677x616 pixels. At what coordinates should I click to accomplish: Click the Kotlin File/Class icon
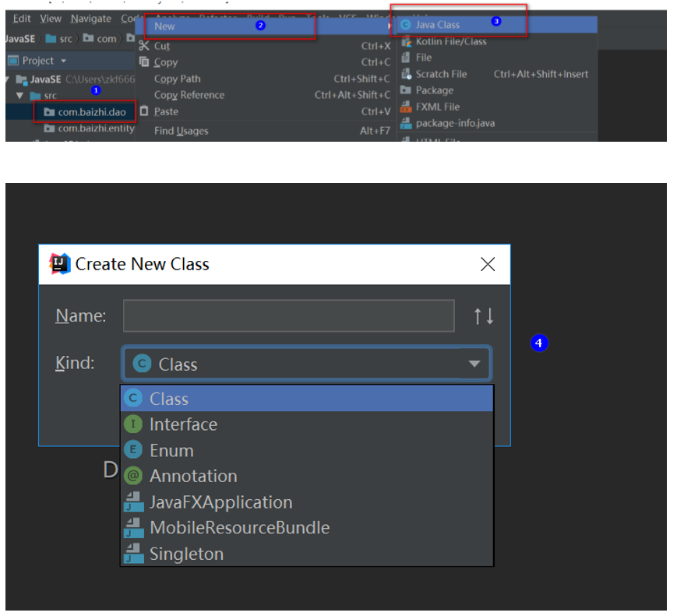(x=406, y=41)
